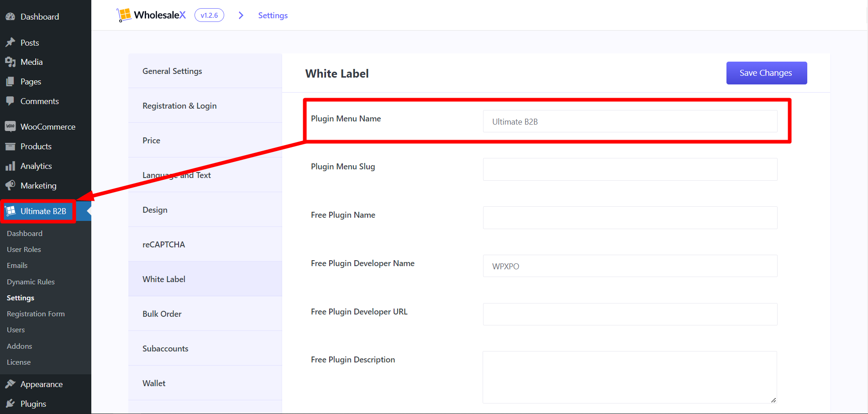Screen dimensions: 868x414
Task: Go to Ultimate B2B Dashboard submenu
Action: coord(25,233)
